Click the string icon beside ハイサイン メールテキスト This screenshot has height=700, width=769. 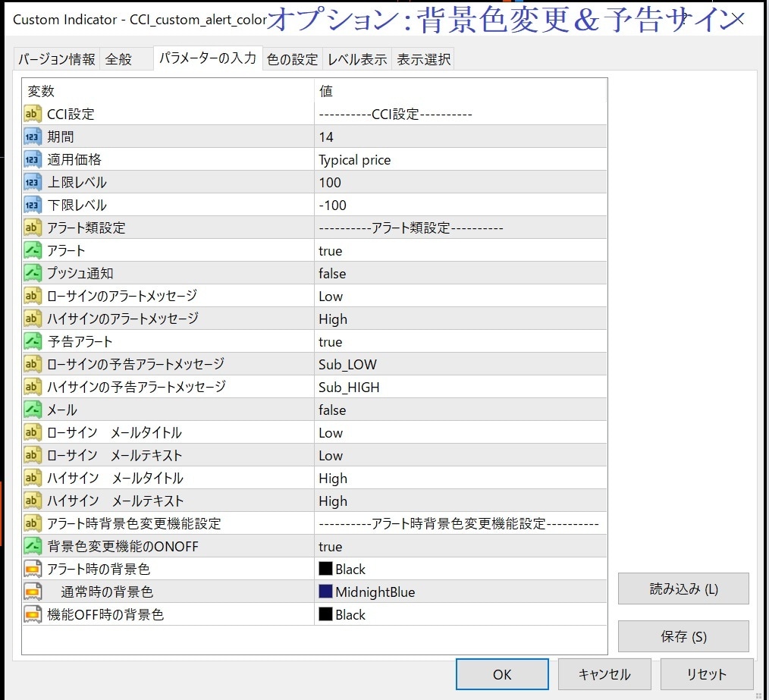coord(33,501)
